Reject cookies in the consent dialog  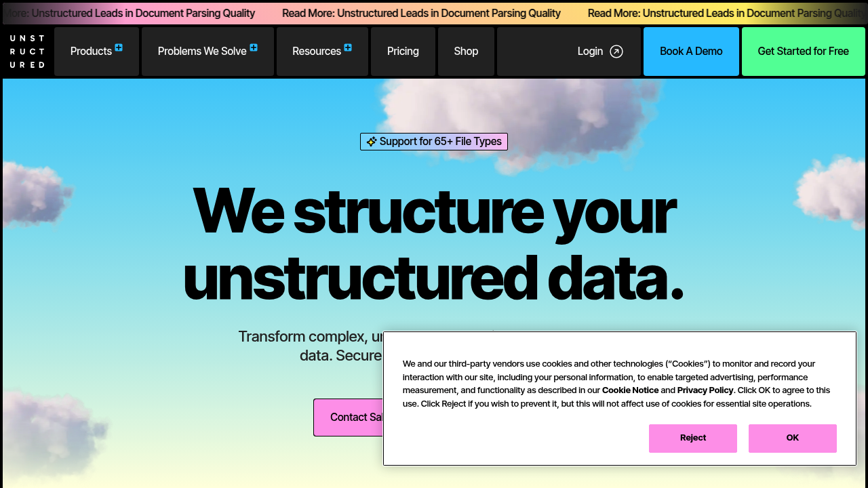[693, 439]
